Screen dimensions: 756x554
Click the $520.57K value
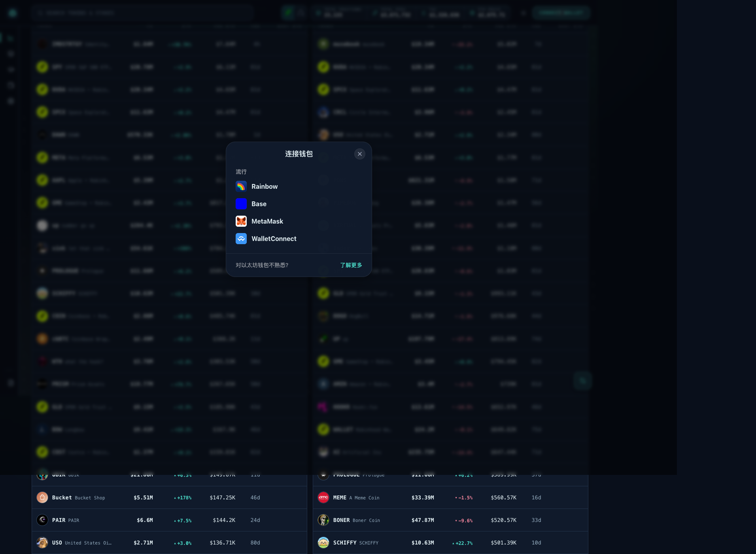(504, 520)
